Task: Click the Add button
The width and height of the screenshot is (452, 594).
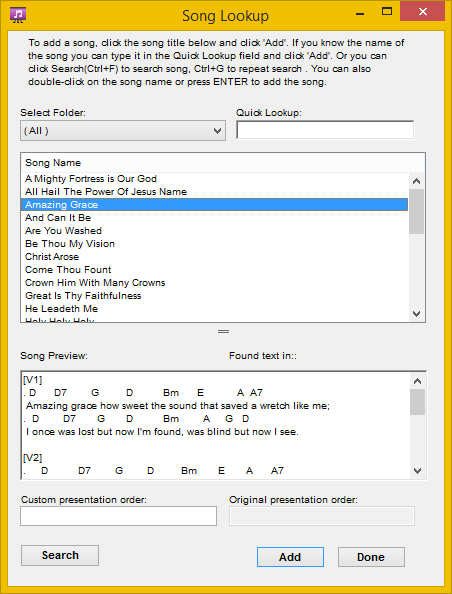Action: (x=290, y=557)
